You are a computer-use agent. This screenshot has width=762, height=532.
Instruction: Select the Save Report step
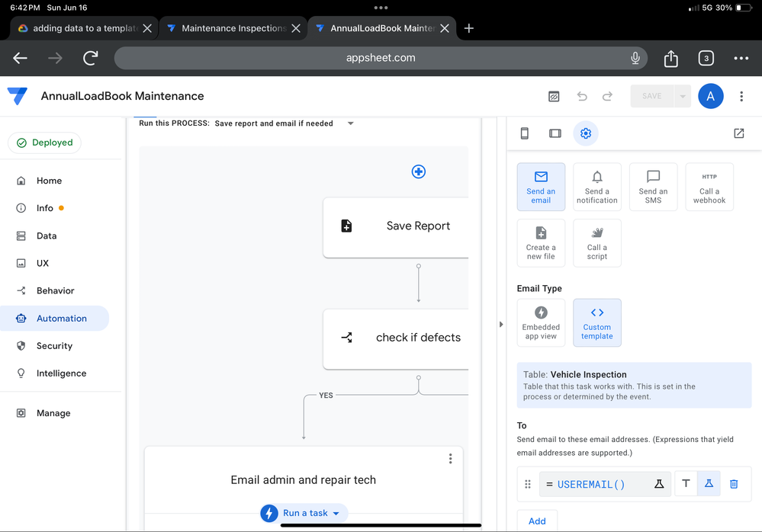pos(396,227)
